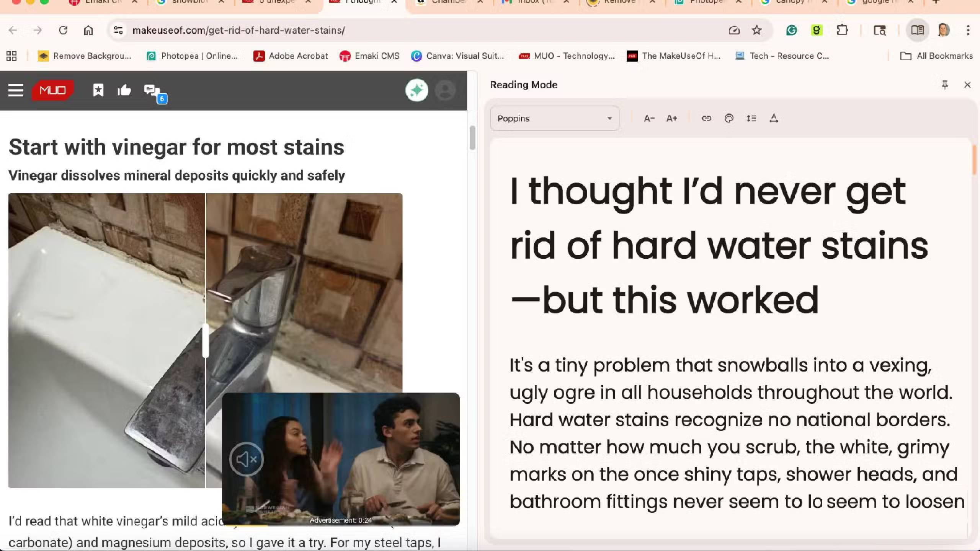Bookmark this page with the star icon
This screenshot has height=551, width=980.
(756, 30)
